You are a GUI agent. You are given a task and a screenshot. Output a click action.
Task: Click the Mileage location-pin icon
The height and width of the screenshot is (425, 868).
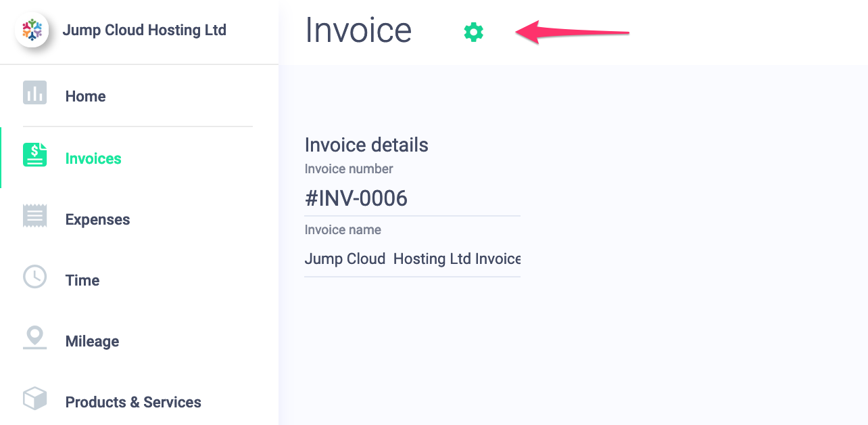click(34, 338)
